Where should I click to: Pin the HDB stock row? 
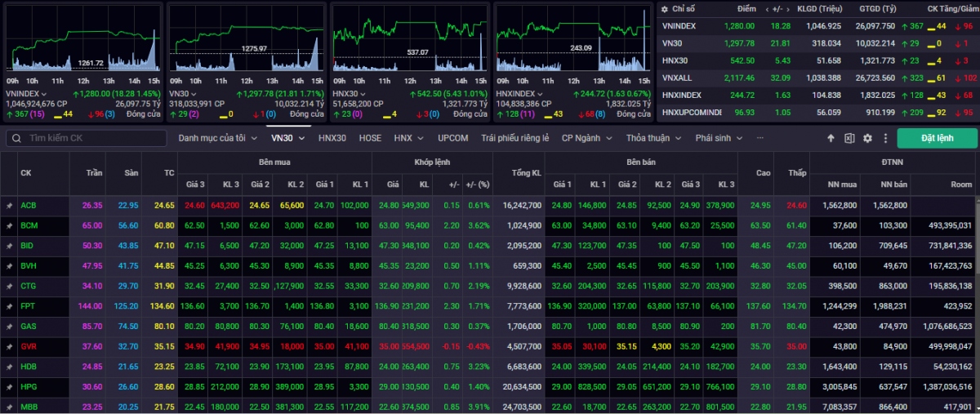[x=10, y=366]
